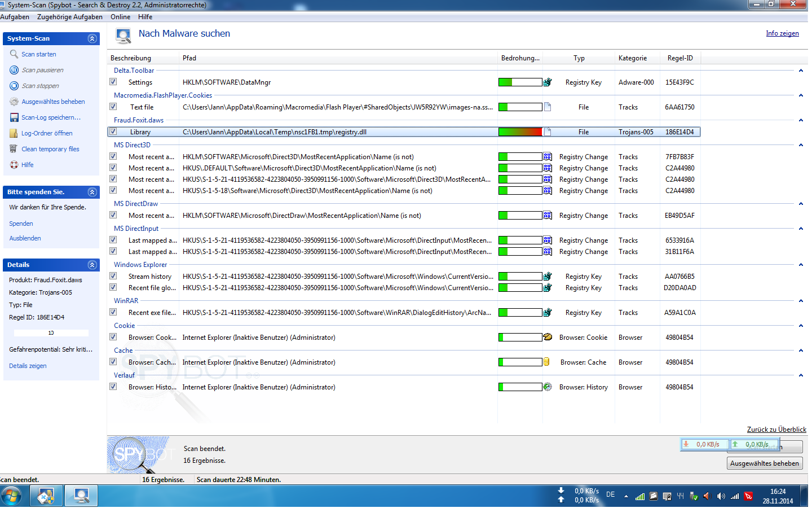
Task: Show hidden tray icons arrow
Action: tap(626, 497)
